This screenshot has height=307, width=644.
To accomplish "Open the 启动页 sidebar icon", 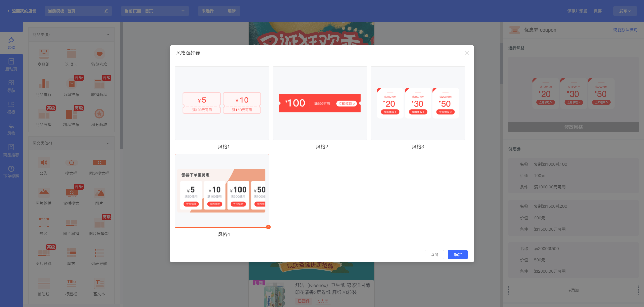I will tap(11, 64).
